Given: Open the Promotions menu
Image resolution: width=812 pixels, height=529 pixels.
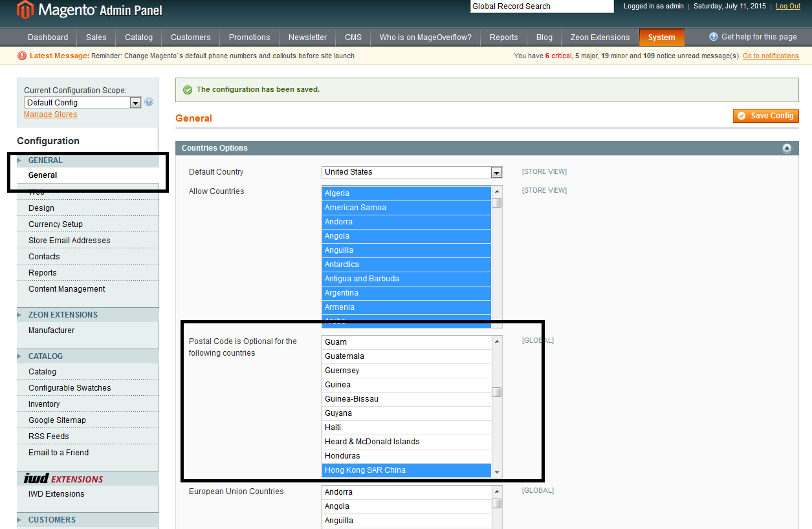Looking at the screenshot, I should click(x=248, y=37).
